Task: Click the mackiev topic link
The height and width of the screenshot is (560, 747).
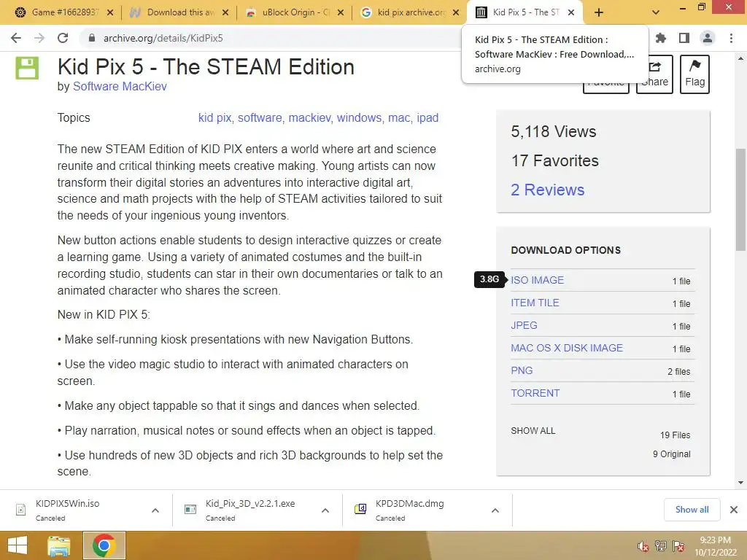Action: coord(309,117)
